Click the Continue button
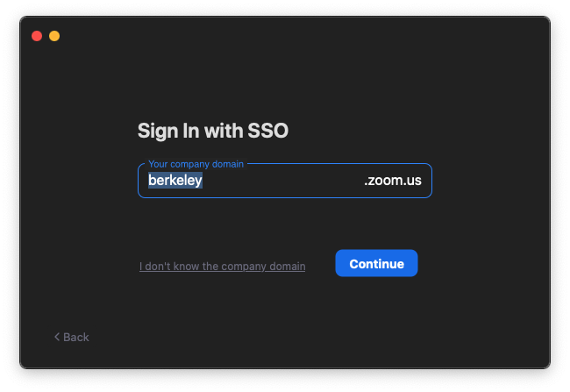Screen dimensions: 570x392 pos(376,263)
